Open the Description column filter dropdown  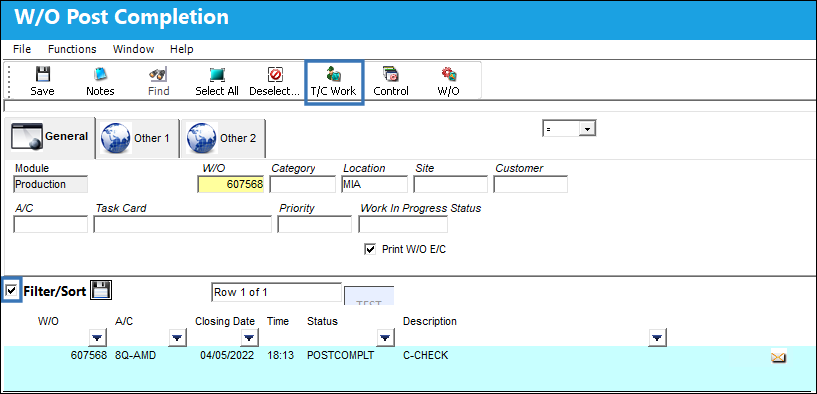pos(658,338)
